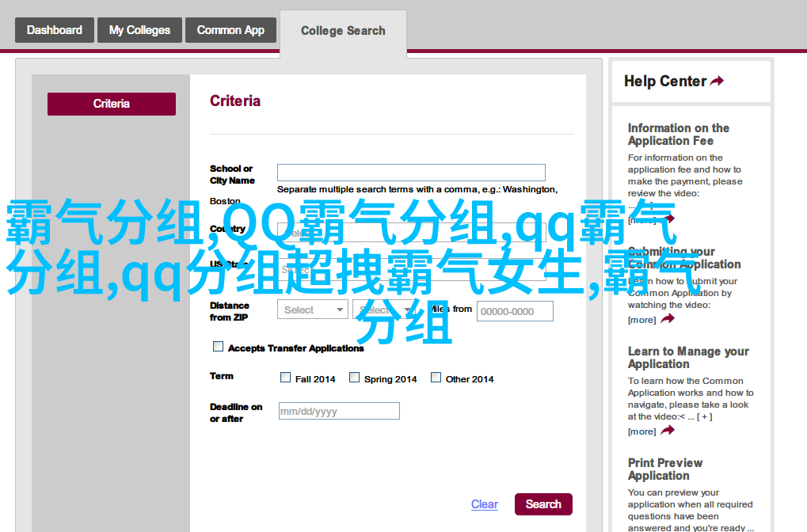Viewport: 807px width, 532px height.
Task: Expand the US State dropdown
Action: tap(411, 270)
